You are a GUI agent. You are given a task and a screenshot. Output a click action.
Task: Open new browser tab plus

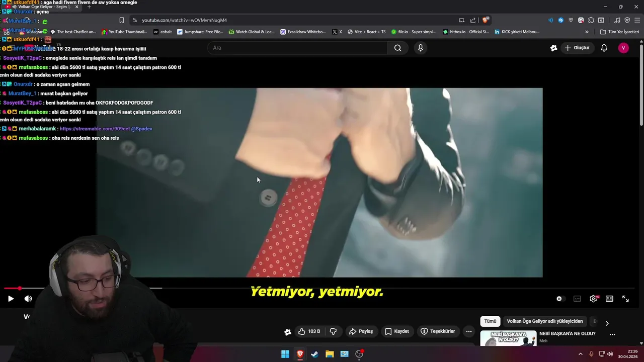(89, 7)
